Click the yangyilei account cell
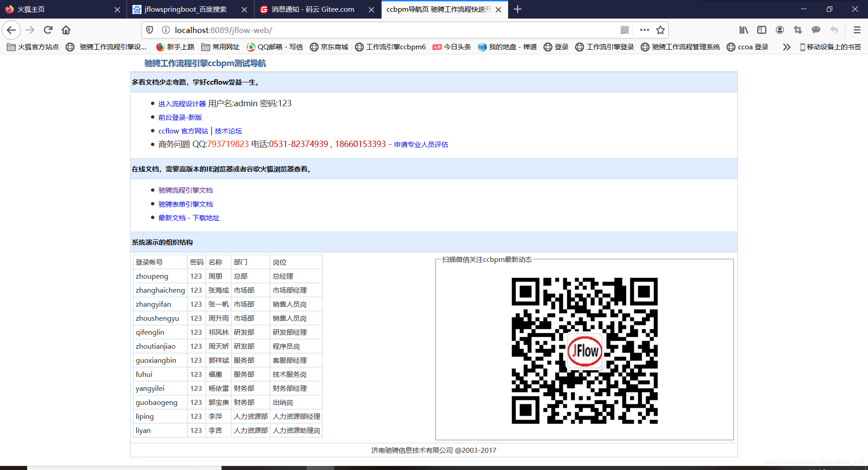868x470 pixels. point(160,389)
